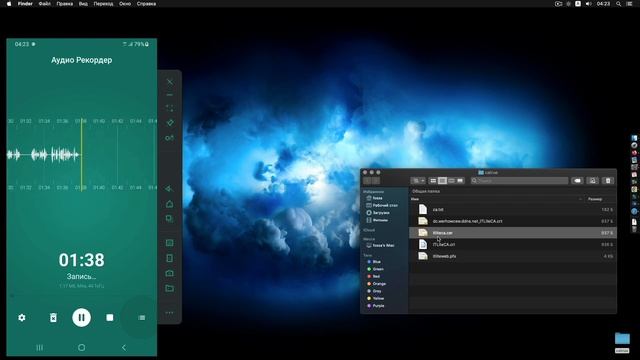This screenshot has width=640, height=360.
Task: Open the Справка menu
Action: [146, 4]
